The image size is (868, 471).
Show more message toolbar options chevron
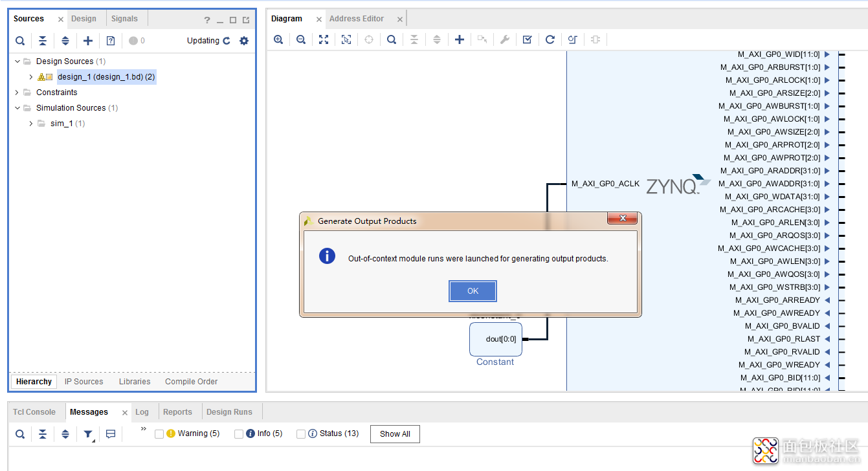(144, 429)
